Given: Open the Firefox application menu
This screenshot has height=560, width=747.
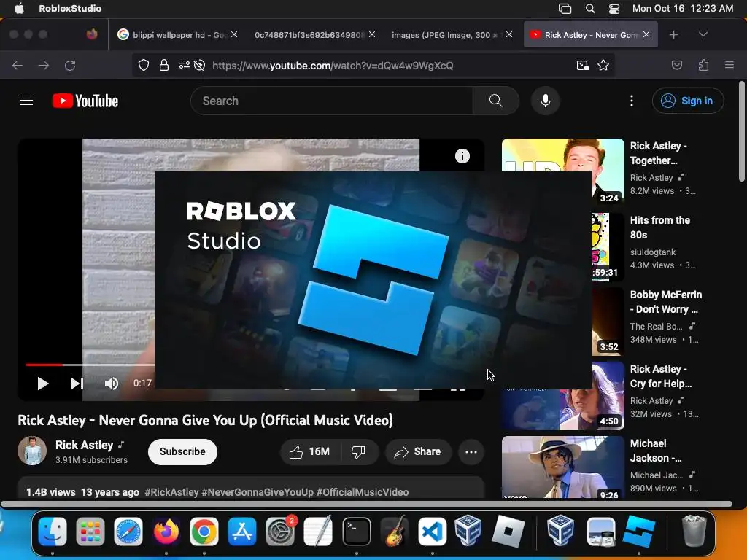Looking at the screenshot, I should 729,65.
